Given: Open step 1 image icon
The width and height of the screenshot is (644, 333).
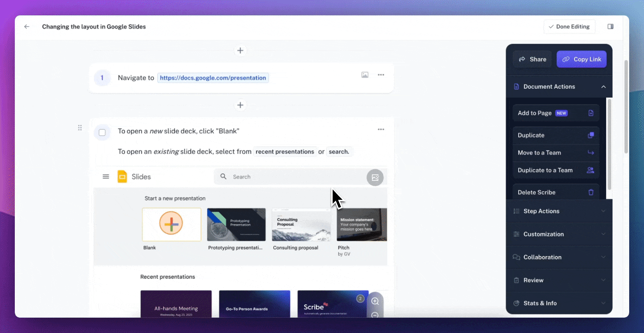Looking at the screenshot, I should 365,75.
